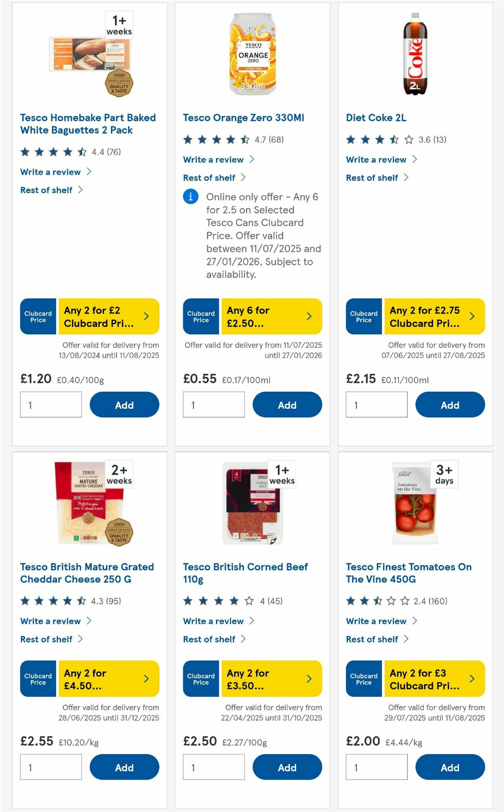The image size is (504, 812).
Task: Select the Tesco Orange Zero product title
Action: click(244, 118)
